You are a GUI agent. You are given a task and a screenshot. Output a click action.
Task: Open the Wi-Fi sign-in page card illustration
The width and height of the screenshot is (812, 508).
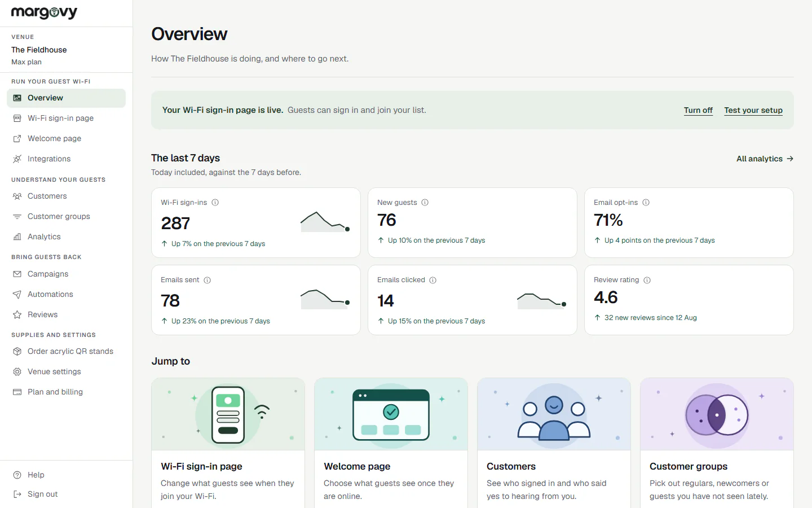click(x=228, y=414)
